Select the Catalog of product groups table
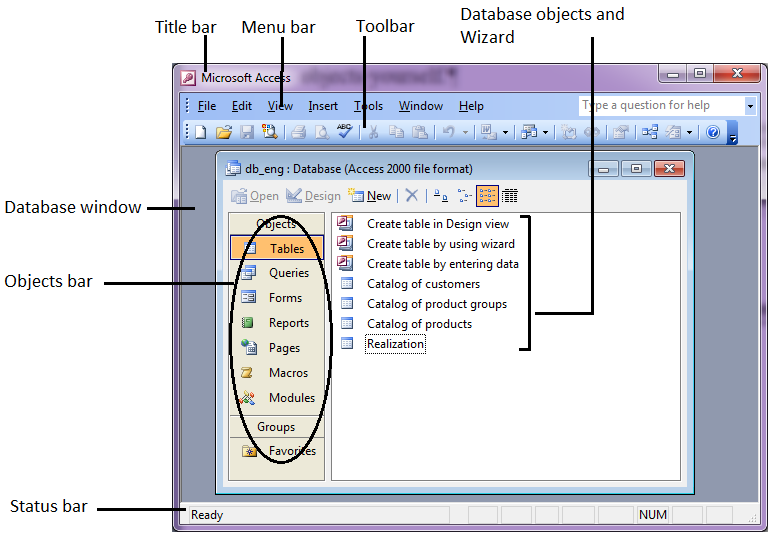 [437, 304]
